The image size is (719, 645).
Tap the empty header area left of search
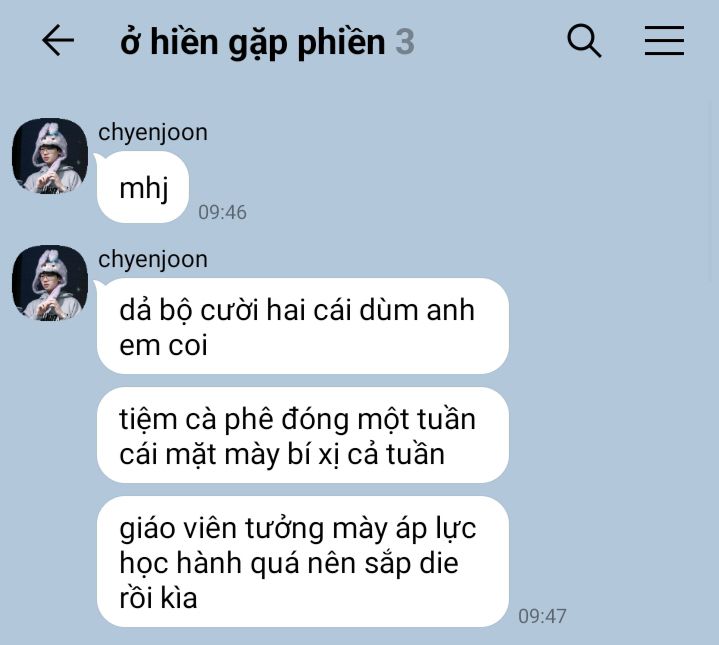491,41
